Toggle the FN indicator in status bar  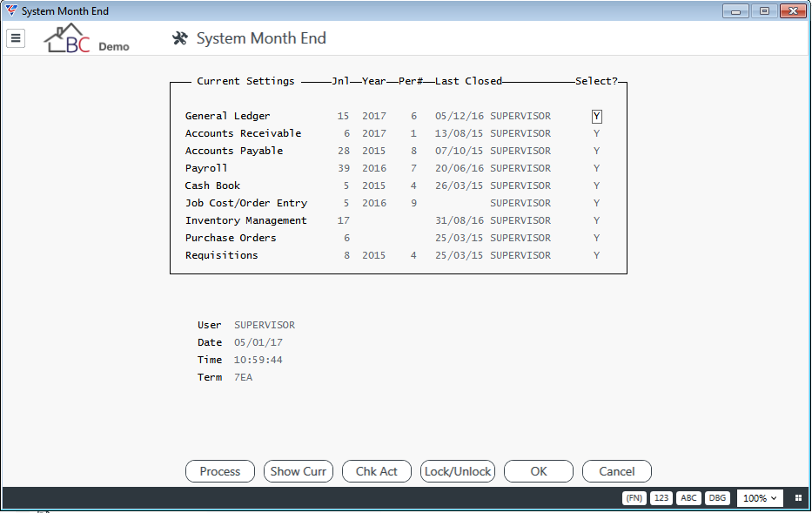click(634, 498)
